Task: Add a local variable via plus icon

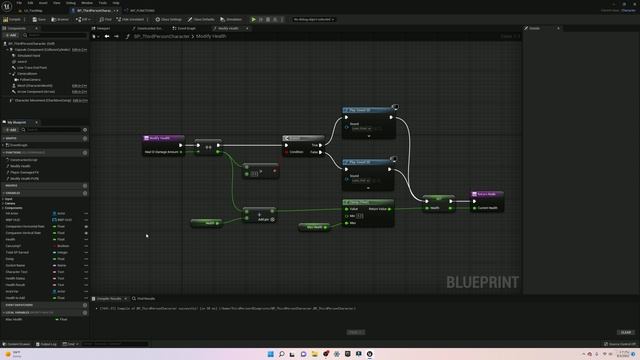Action: [85, 313]
